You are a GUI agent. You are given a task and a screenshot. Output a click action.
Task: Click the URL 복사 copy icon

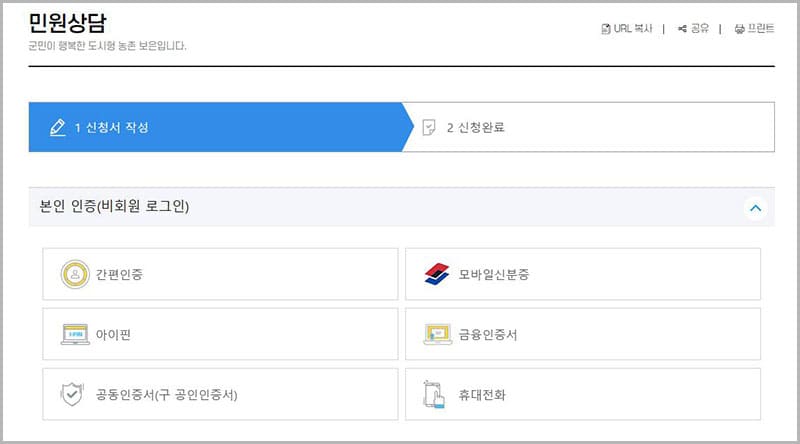605,29
